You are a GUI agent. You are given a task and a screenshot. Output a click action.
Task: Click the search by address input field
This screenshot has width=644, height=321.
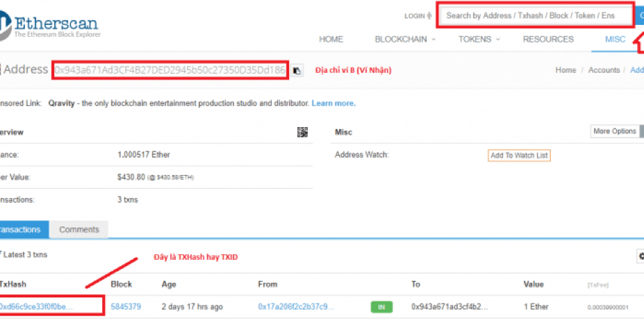(x=535, y=15)
